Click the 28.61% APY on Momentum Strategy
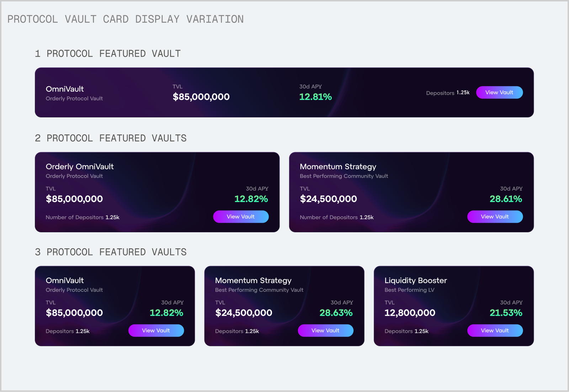 (506, 199)
